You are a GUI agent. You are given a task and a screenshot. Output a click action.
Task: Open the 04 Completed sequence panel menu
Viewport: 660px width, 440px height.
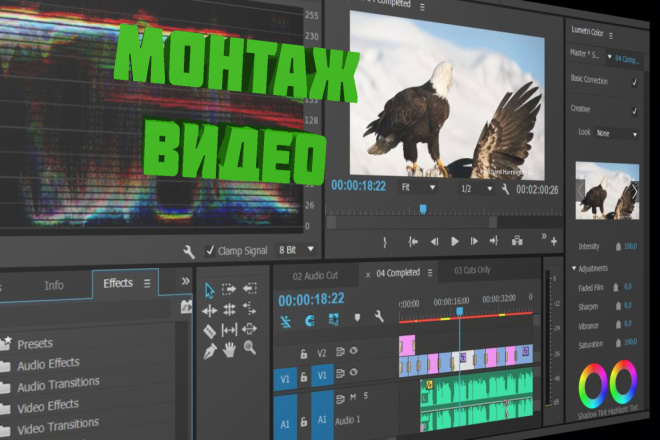[x=430, y=273]
